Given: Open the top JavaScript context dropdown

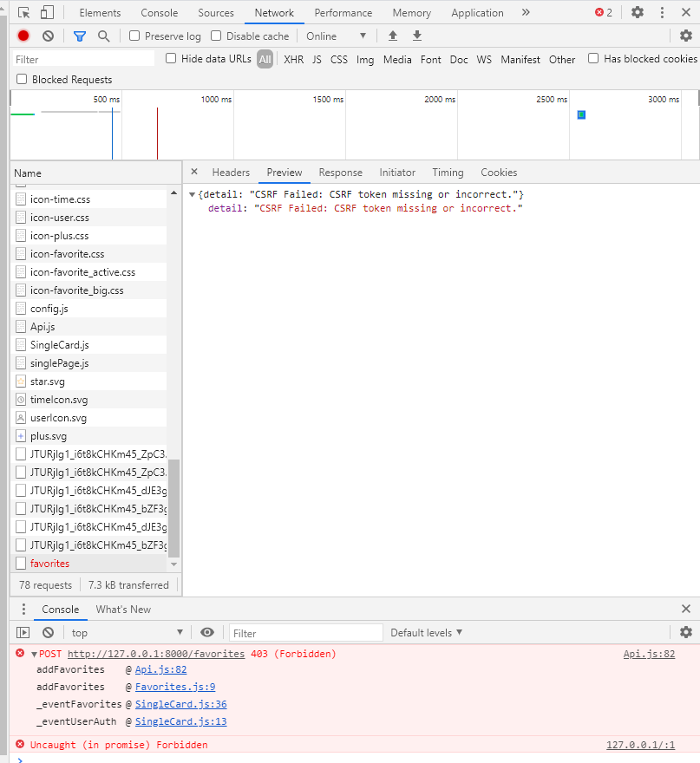Looking at the screenshot, I should tap(127, 632).
